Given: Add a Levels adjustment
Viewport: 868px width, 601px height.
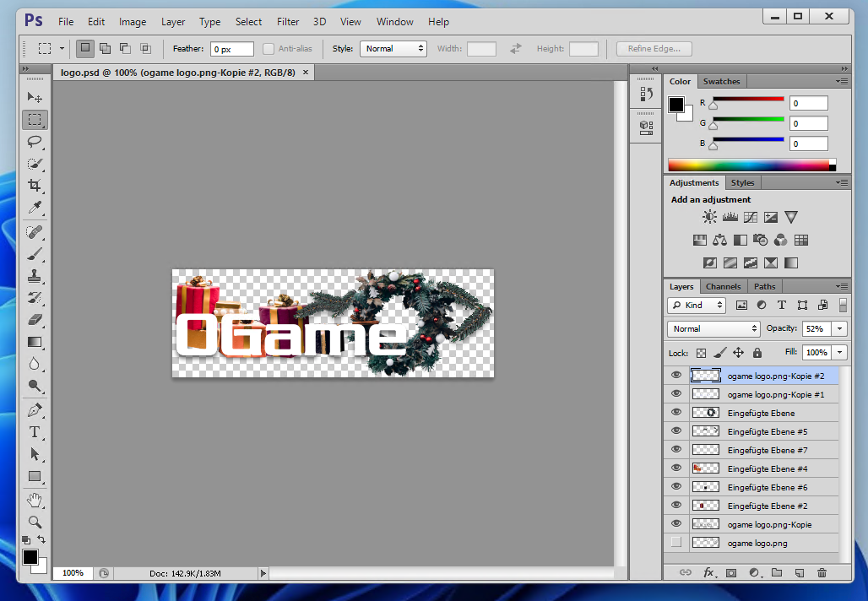Looking at the screenshot, I should click(730, 217).
